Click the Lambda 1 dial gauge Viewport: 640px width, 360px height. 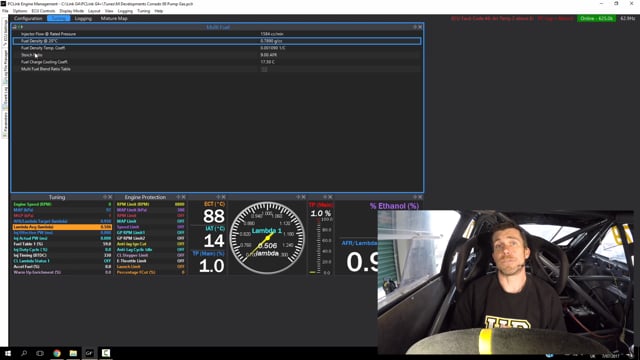[267, 238]
